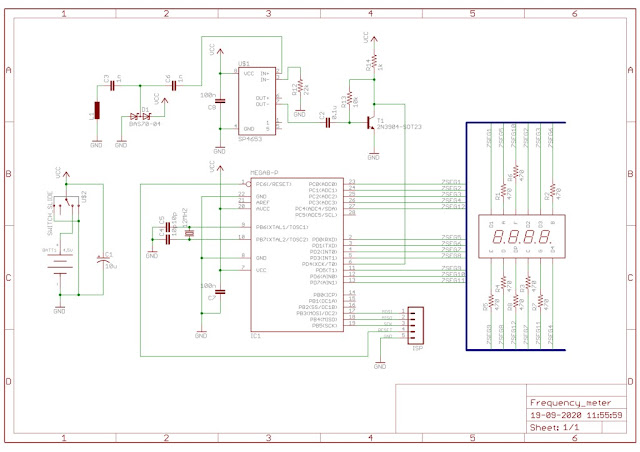This screenshot has width=640, height=452.
Task: Click the C1 10u value text
Action: 111,266
